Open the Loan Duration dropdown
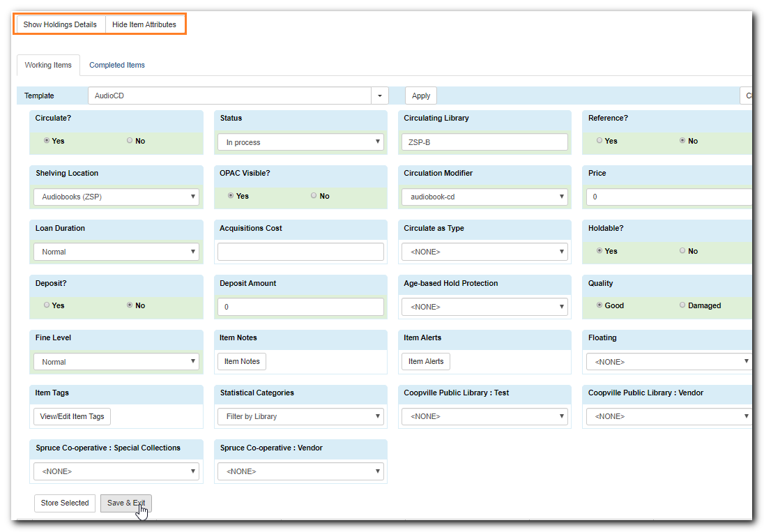764x532 pixels. (x=116, y=252)
